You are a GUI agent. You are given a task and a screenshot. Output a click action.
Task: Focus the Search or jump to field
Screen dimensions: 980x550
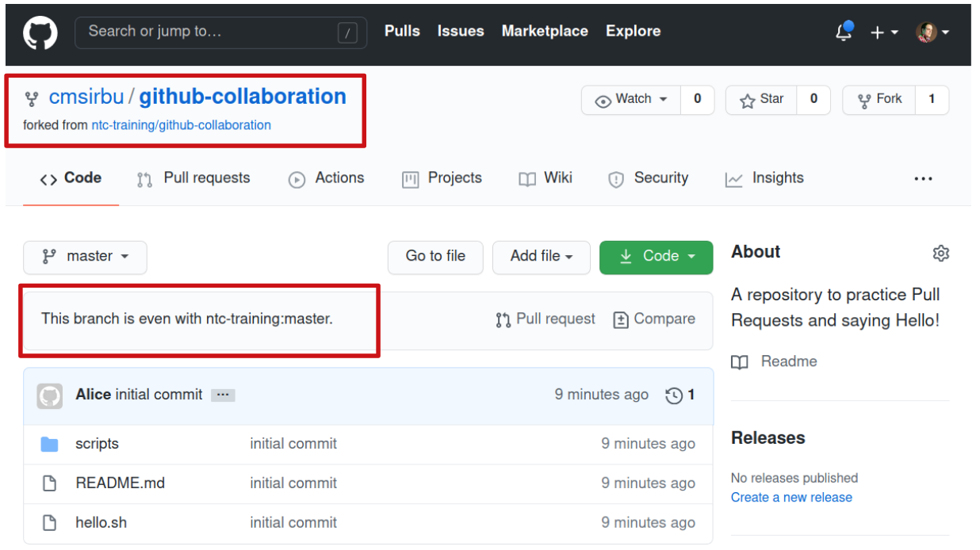click(x=210, y=32)
